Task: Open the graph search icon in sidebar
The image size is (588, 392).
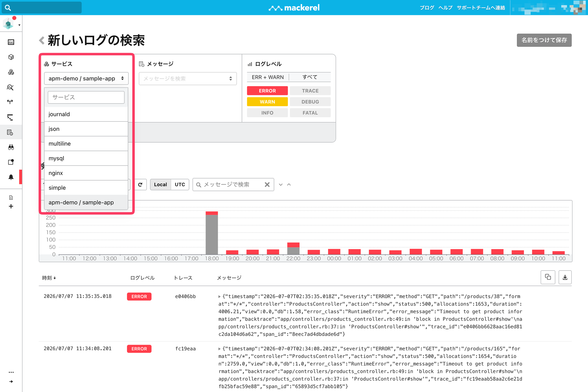Action: click(x=10, y=87)
